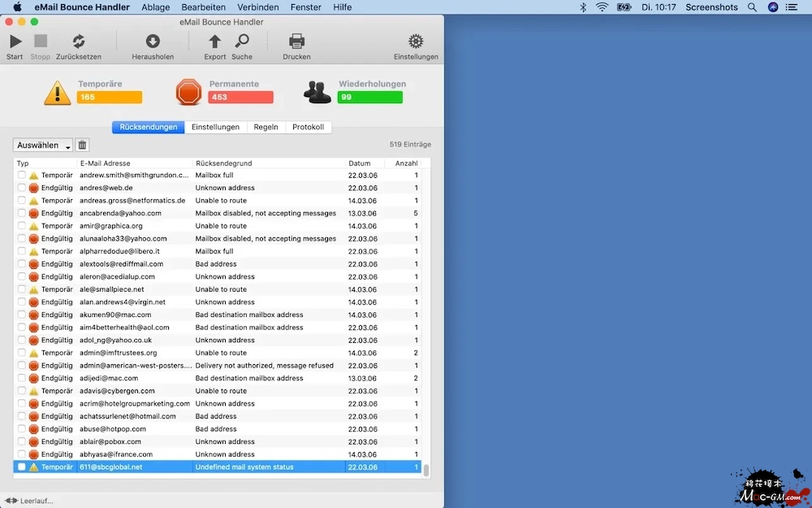
Task: Expand the Auswählen dropdown
Action: click(x=43, y=145)
